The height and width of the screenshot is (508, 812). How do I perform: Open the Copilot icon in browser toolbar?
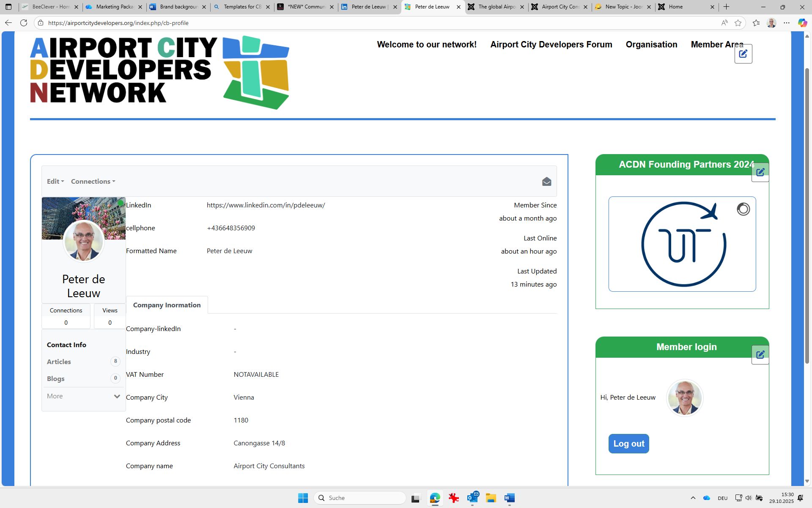pos(802,23)
